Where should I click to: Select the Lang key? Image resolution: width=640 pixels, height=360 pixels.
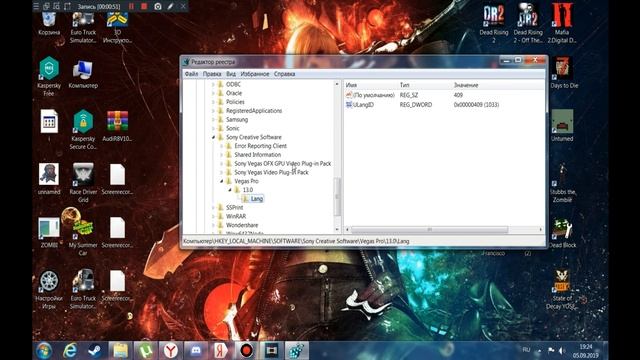[x=257, y=199]
